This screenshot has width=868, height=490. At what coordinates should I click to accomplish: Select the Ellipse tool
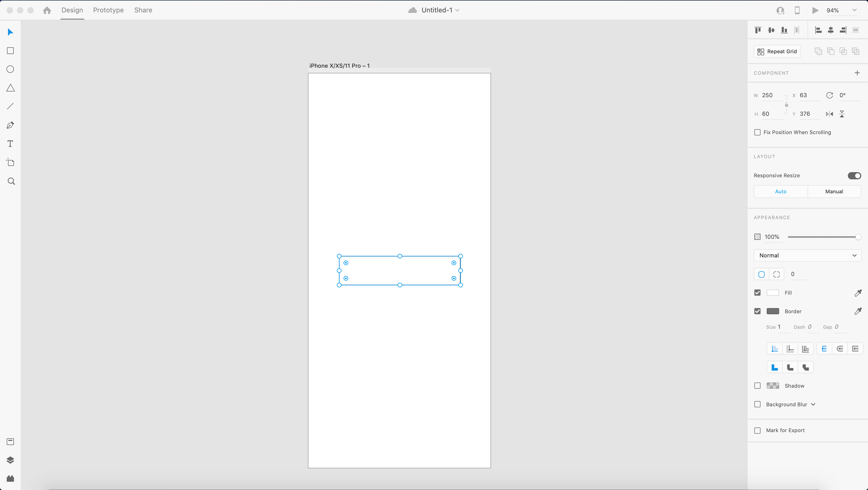pyautogui.click(x=10, y=69)
